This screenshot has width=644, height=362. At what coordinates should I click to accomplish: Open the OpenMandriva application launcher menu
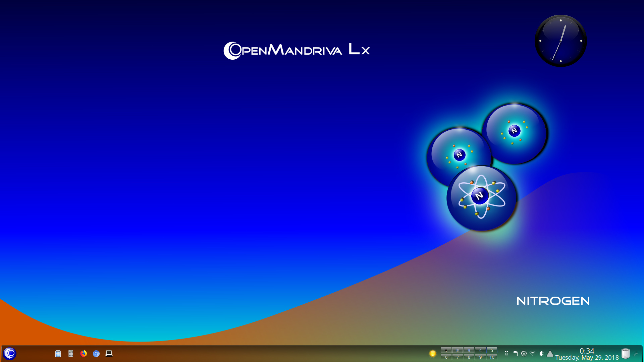pos(10,353)
